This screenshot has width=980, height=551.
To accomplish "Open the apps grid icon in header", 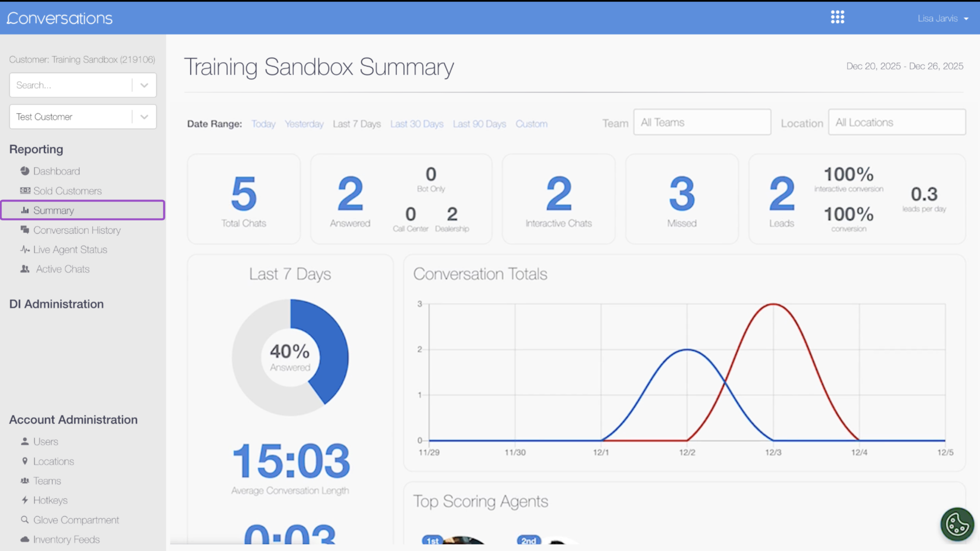I will click(x=838, y=17).
